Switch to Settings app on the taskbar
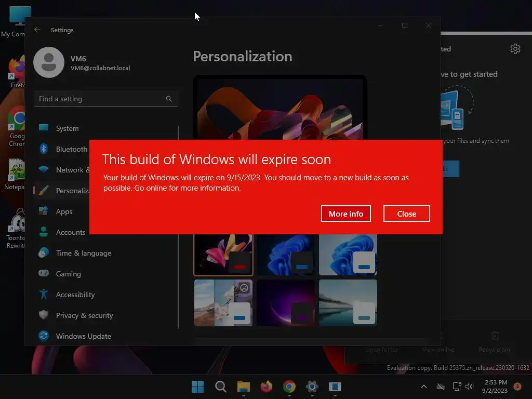The image size is (532, 399). tap(312, 387)
